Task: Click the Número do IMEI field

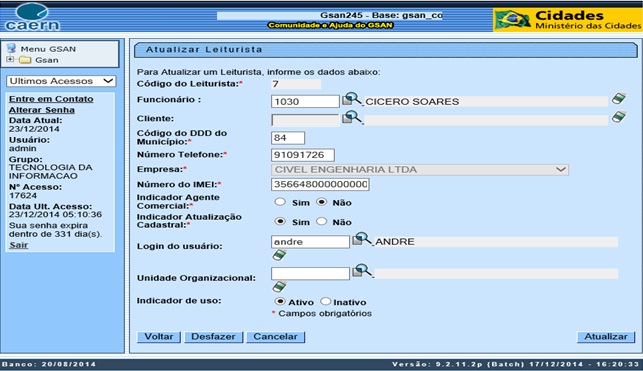Action: [x=320, y=184]
